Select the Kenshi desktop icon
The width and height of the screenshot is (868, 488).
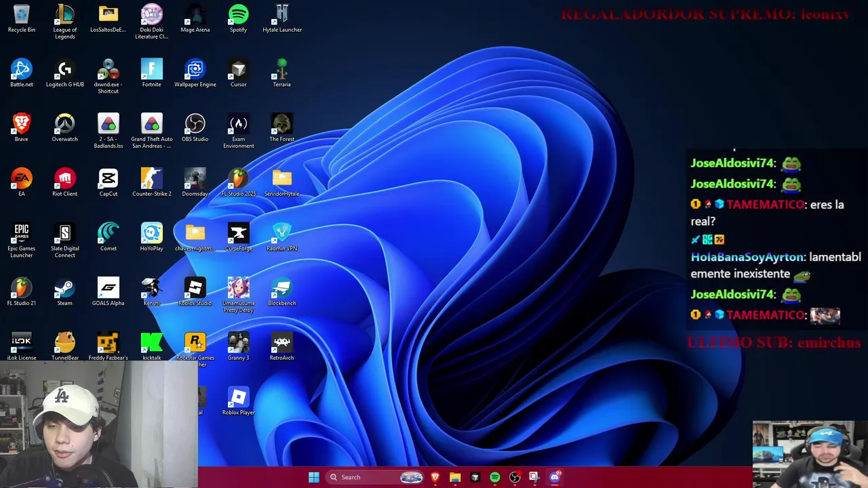(x=152, y=292)
